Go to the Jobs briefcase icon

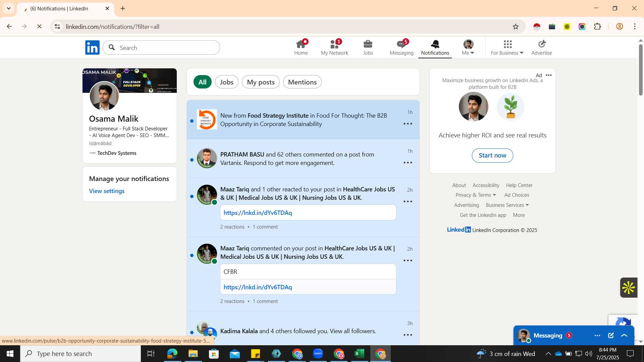coord(368,48)
